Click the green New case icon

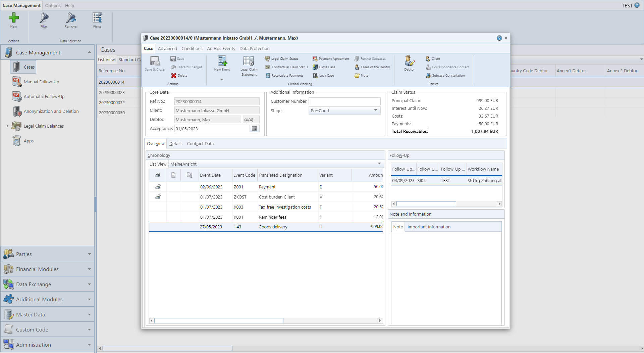click(x=13, y=18)
